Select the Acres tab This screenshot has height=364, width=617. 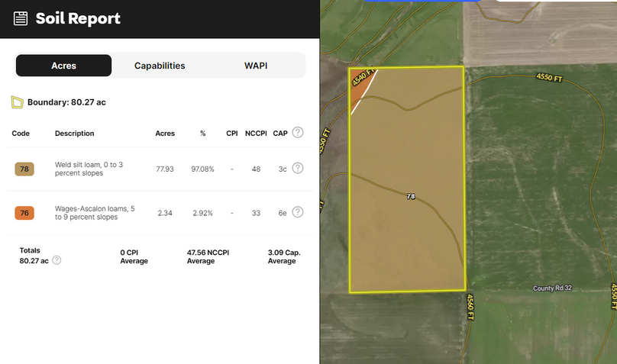(64, 66)
